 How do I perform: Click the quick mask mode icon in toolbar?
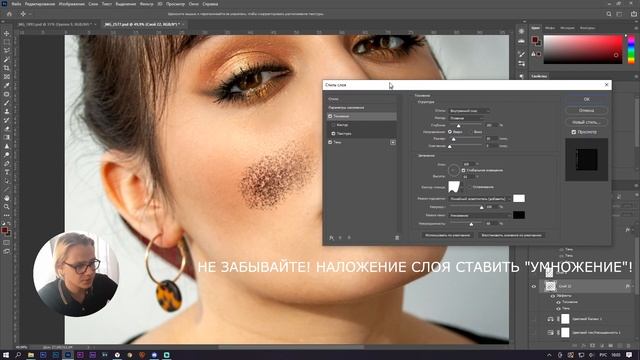point(7,242)
